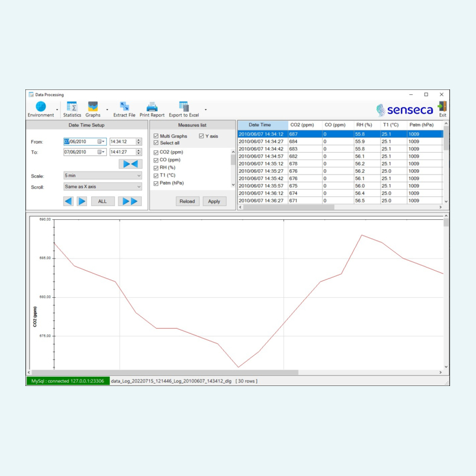This screenshot has height=476, width=476.
Task: Uncheck the CO2 (ppm) measure
Action: coord(156,152)
